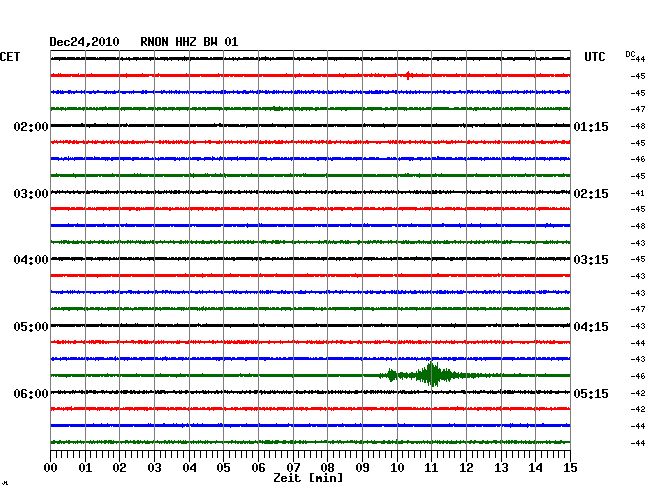
Task: Click the black trace at 05:00 CET
Action: click(x=310, y=326)
